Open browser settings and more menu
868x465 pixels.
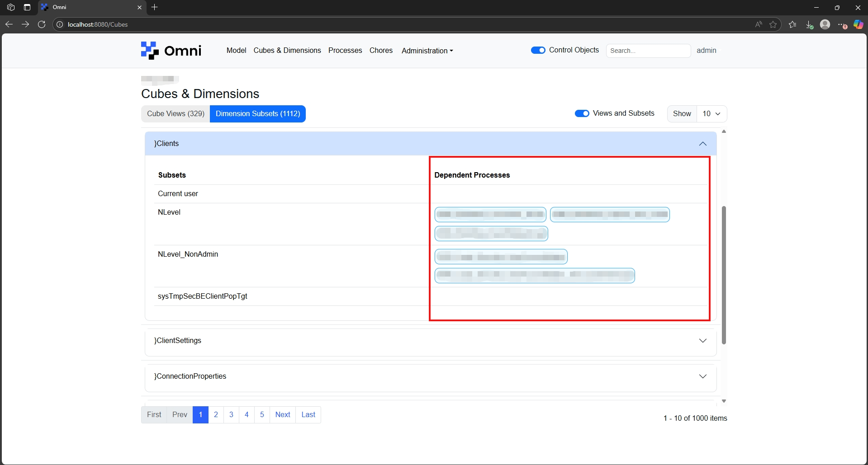[x=842, y=24]
